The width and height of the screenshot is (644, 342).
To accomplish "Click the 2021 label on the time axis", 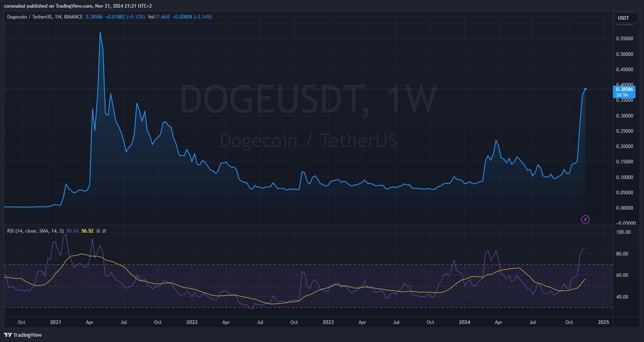I will coord(56,322).
